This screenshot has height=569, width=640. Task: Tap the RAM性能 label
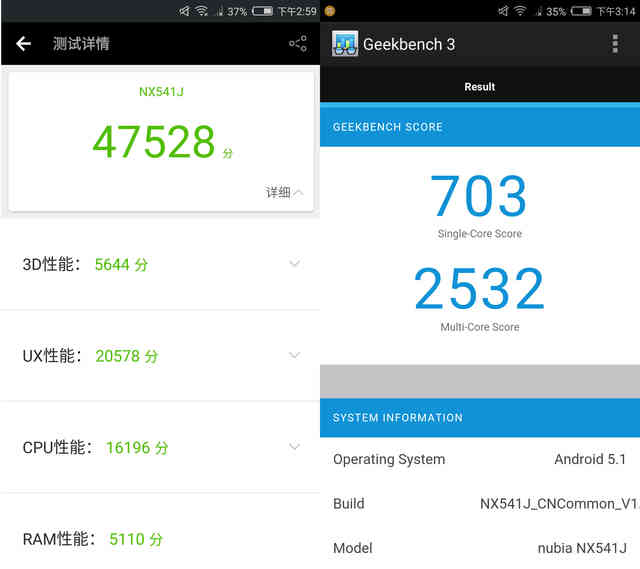point(59,539)
